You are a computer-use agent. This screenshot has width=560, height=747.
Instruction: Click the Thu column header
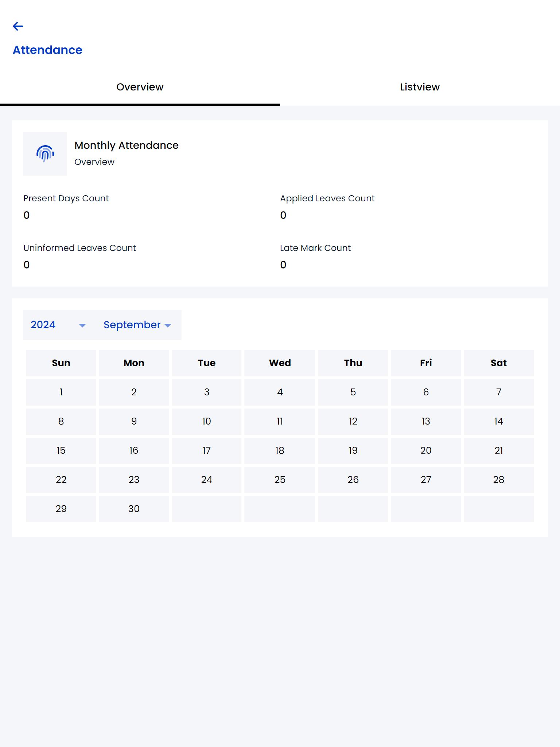pos(353,363)
